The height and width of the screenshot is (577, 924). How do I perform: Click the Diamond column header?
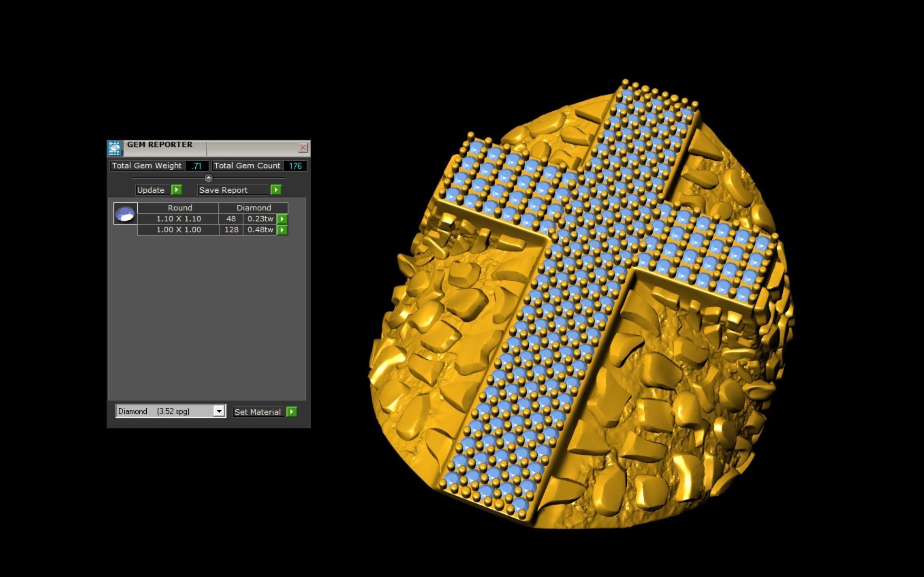pyautogui.click(x=253, y=208)
